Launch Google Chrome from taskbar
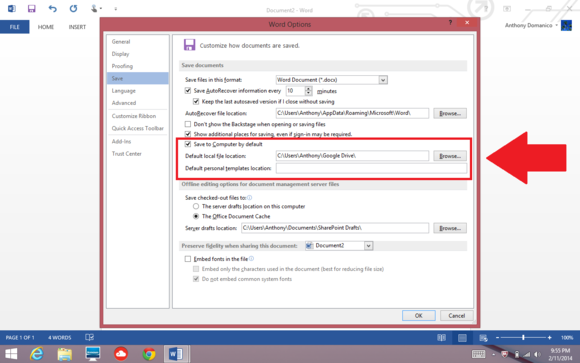 pyautogui.click(x=149, y=354)
